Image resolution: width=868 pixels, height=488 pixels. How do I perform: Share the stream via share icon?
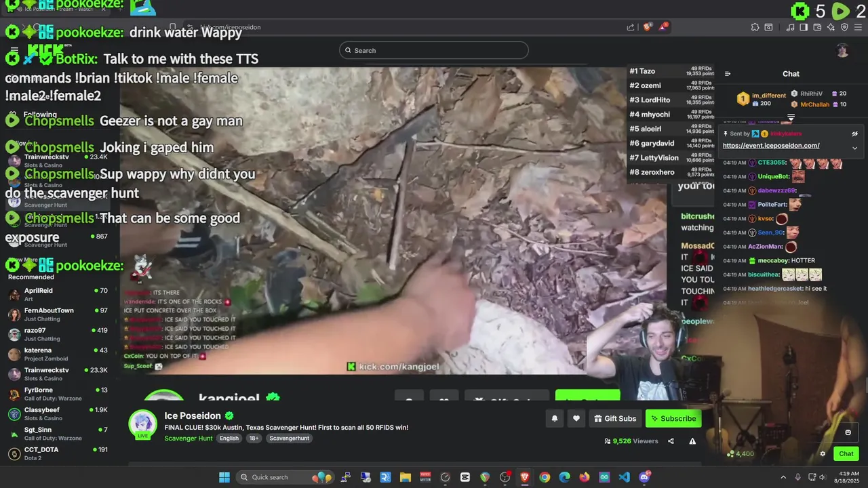(671, 441)
